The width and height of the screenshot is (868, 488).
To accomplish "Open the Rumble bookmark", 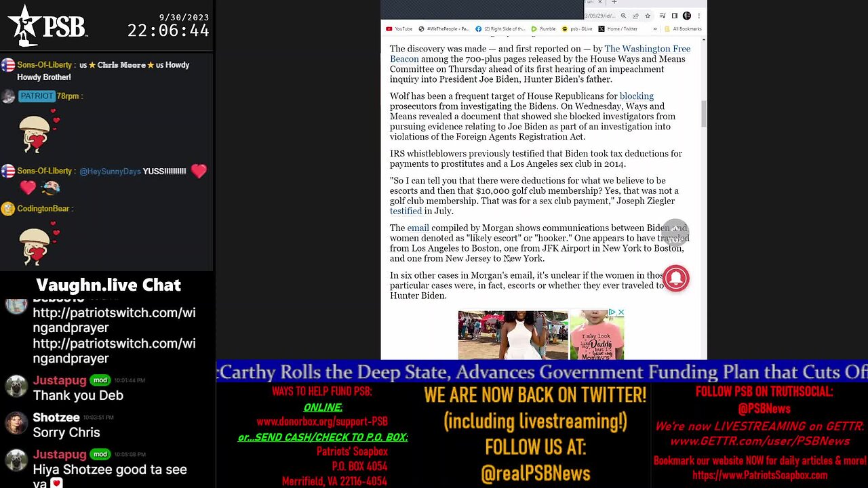I will (x=543, y=29).
